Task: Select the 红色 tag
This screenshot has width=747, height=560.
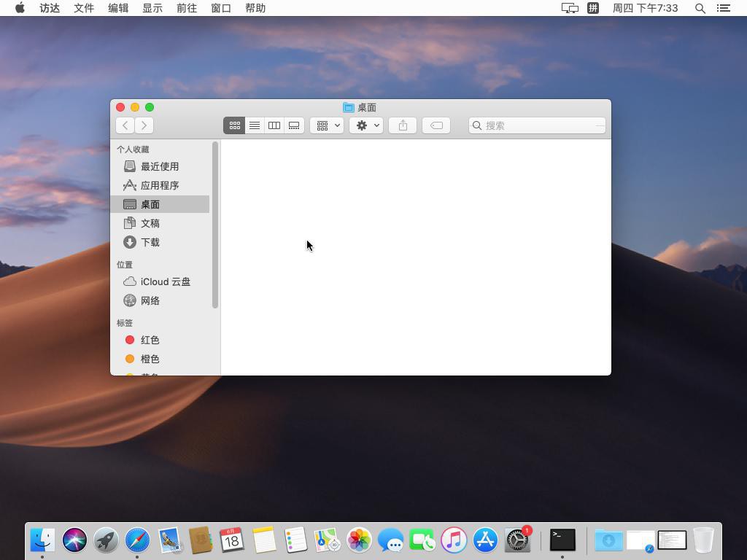Action: [160, 340]
